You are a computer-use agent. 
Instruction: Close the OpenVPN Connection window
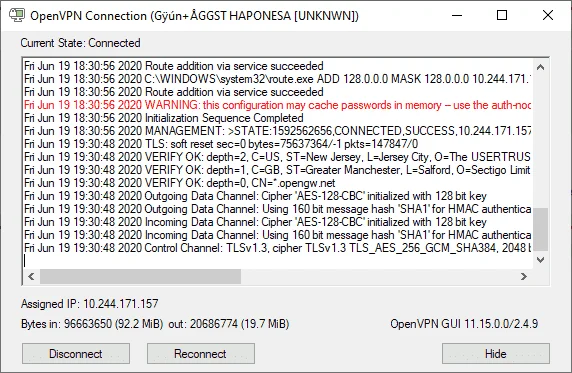coord(548,15)
